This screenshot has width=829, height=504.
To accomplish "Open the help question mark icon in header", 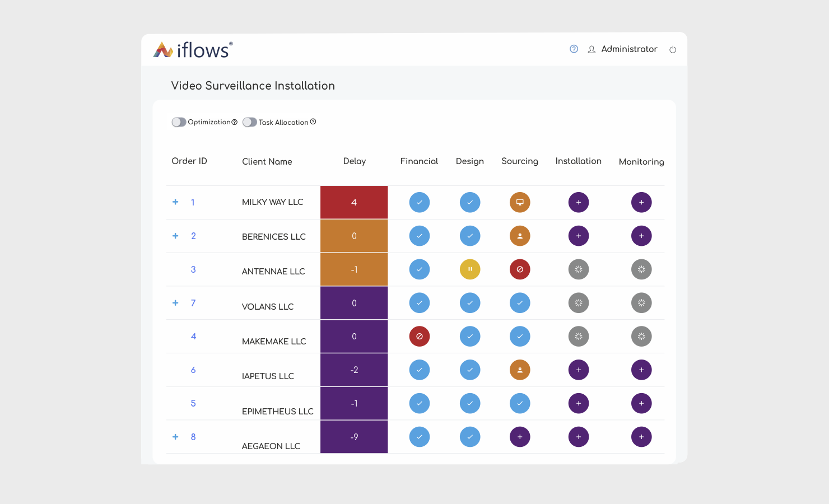I will [574, 49].
